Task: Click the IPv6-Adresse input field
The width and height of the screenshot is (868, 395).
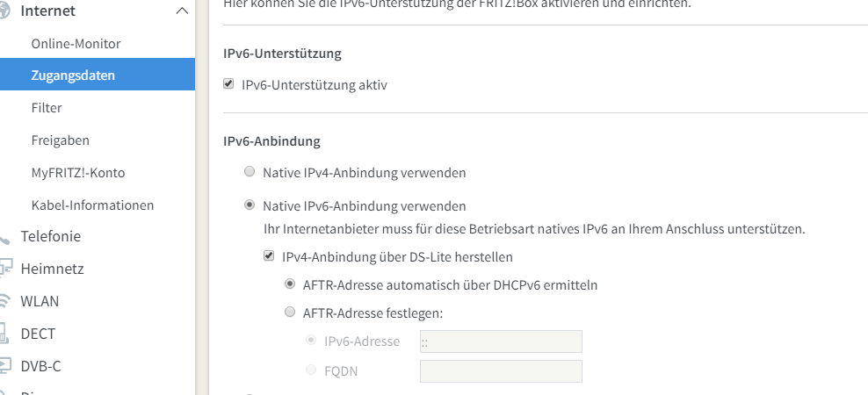Action: pyautogui.click(x=501, y=341)
